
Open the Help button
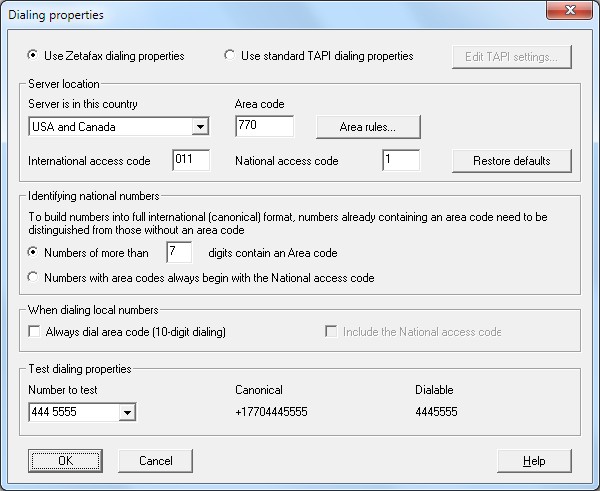534,461
